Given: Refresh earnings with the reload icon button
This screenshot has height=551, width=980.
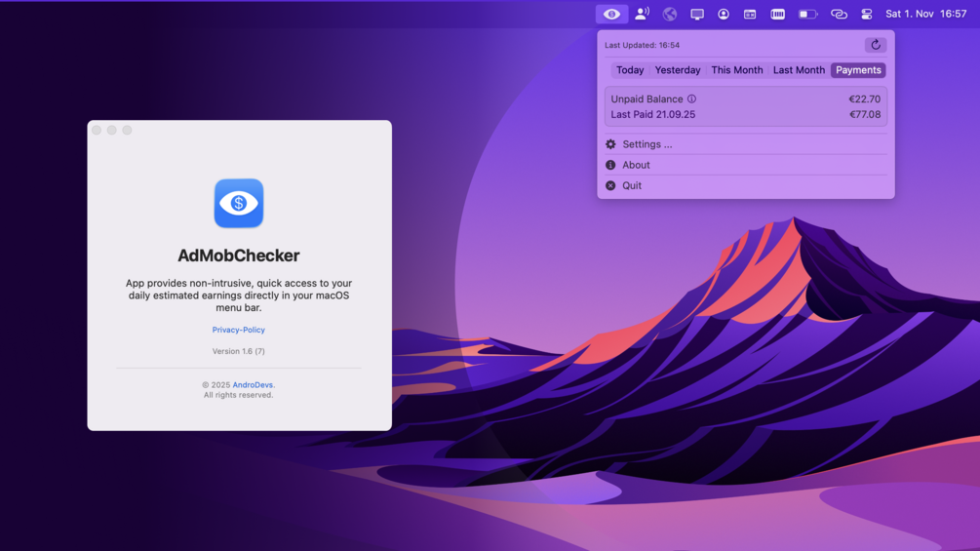Looking at the screenshot, I should (x=875, y=45).
